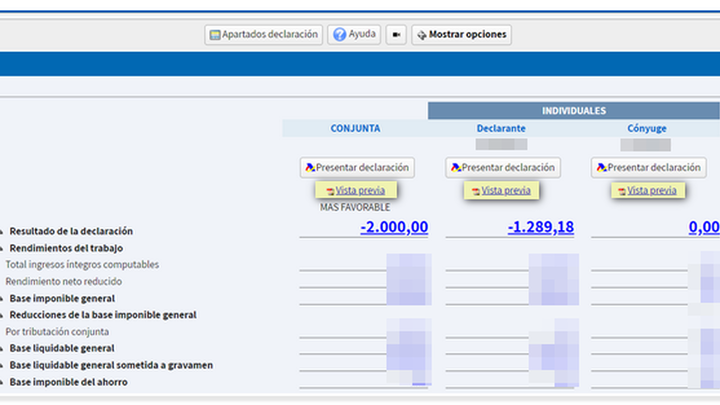Image resolution: width=720 pixels, height=405 pixels.
Task: Collapse the Base imponible general row
Action: tap(2, 299)
